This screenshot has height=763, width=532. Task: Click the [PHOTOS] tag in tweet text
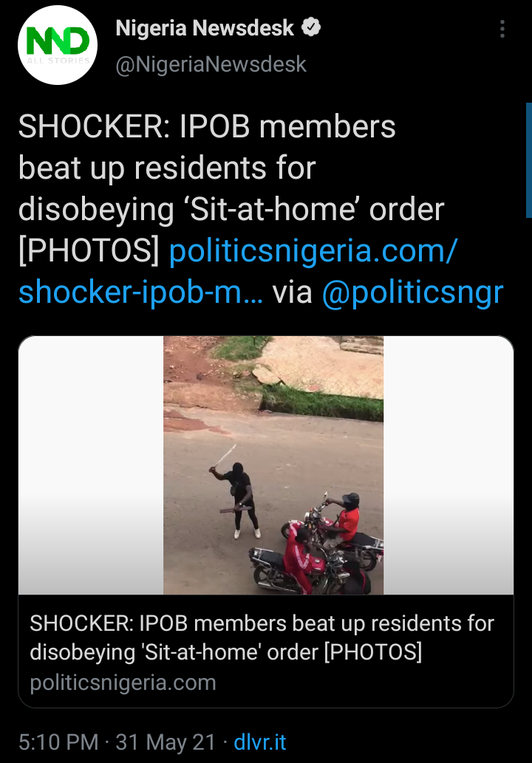(89, 251)
